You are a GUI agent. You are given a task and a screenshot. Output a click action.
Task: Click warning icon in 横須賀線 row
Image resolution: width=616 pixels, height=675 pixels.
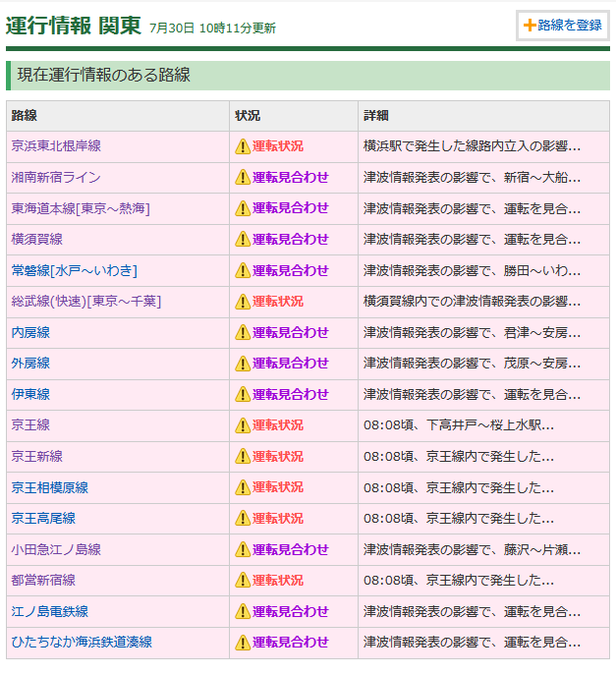(x=243, y=240)
